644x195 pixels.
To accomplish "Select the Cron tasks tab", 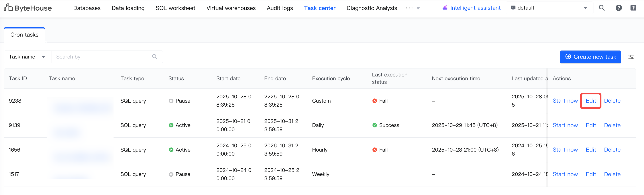I will [x=24, y=35].
